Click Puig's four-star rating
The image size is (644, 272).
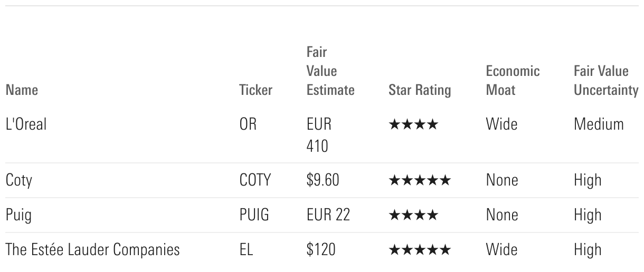413,216
